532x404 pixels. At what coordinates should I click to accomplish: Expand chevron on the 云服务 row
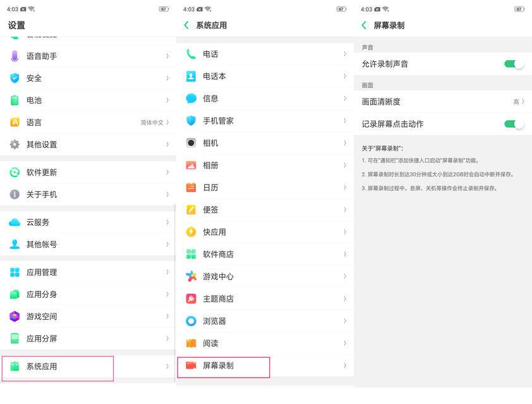coord(167,223)
